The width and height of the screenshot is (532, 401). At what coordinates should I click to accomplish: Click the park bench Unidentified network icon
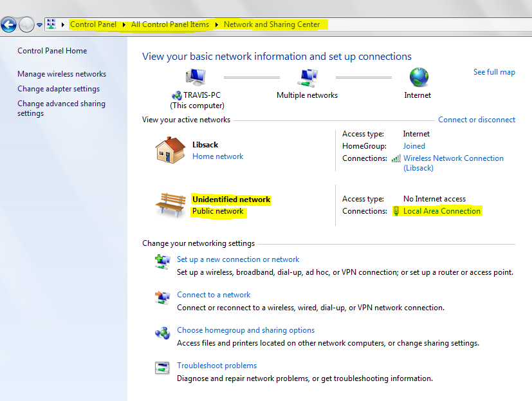click(170, 205)
